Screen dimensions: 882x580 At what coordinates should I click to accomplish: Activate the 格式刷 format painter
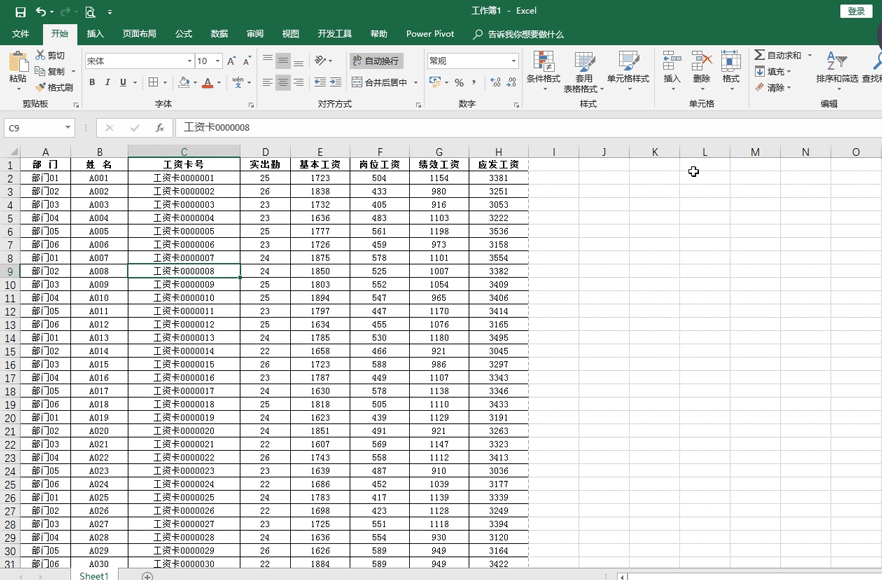point(54,87)
